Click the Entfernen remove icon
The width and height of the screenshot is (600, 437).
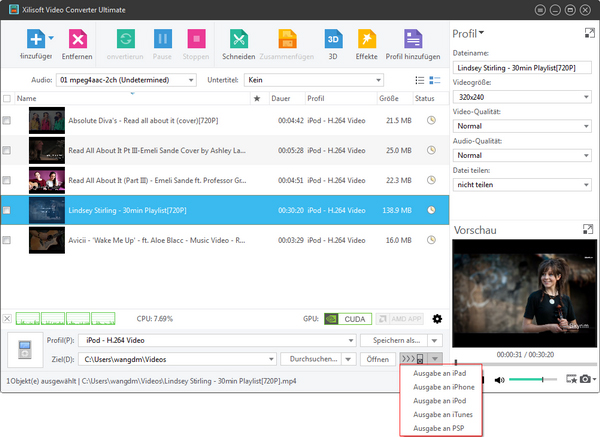[x=78, y=39]
